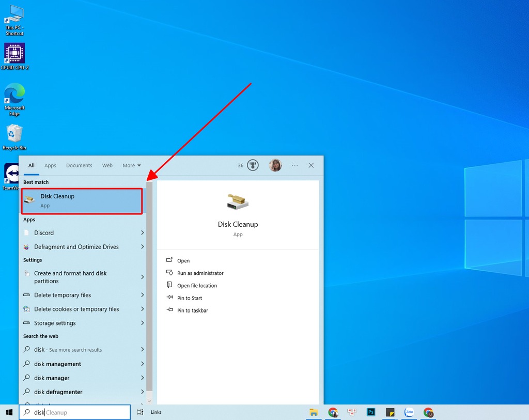
Task: Click the rewards trophy badge icon
Action: point(253,165)
